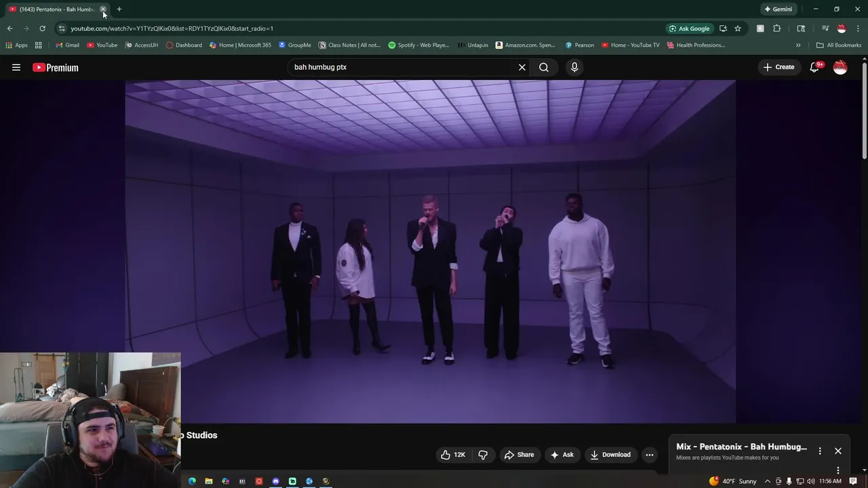Open Gemini in Chrome
The image size is (868, 488).
pos(778,9)
